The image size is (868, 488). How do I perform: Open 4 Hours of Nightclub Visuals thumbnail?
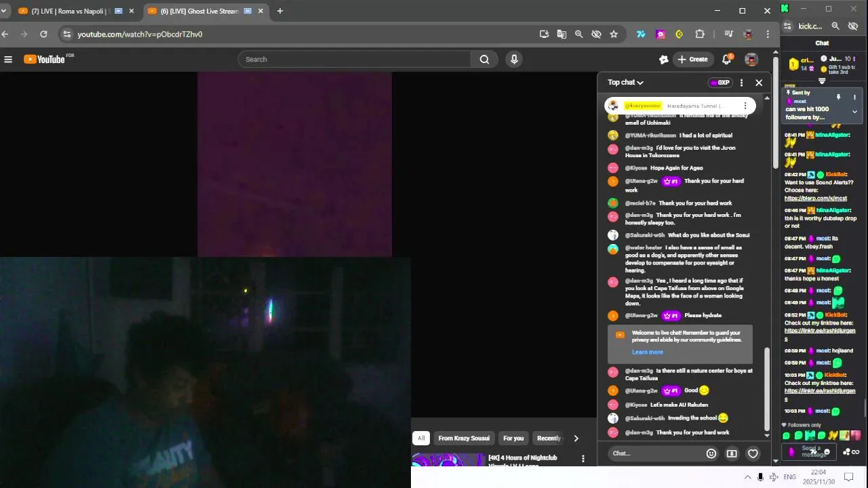(448, 460)
